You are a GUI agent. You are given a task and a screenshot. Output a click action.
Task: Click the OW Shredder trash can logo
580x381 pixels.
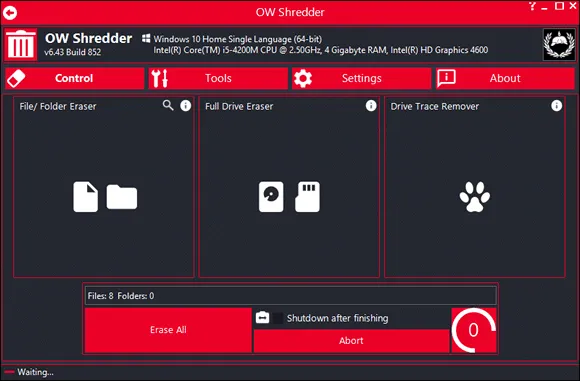point(21,44)
